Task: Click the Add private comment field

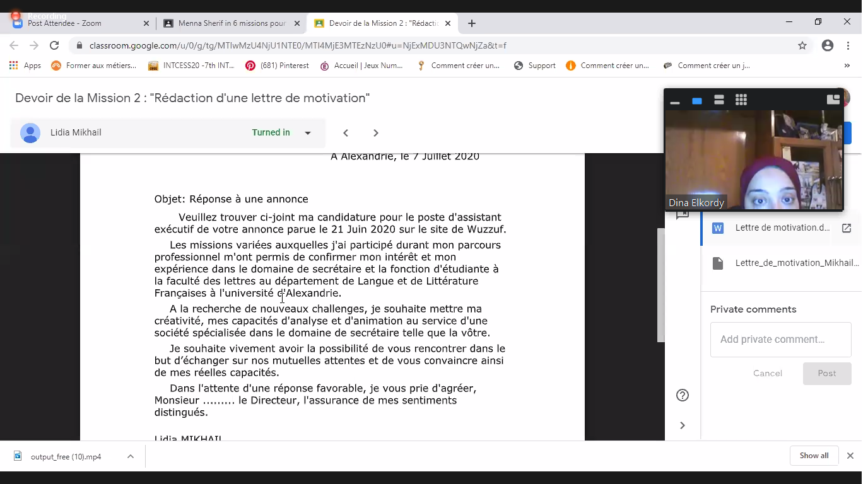Action: (x=780, y=340)
